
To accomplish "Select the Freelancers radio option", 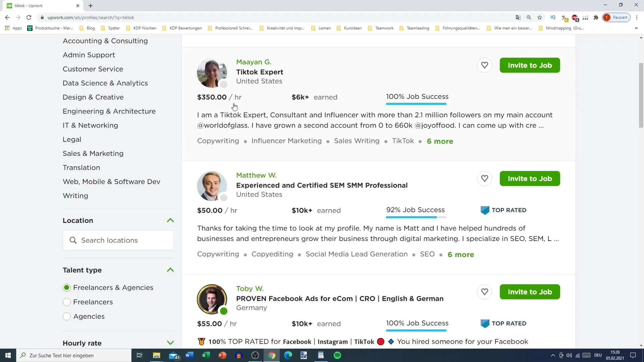I will [67, 302].
